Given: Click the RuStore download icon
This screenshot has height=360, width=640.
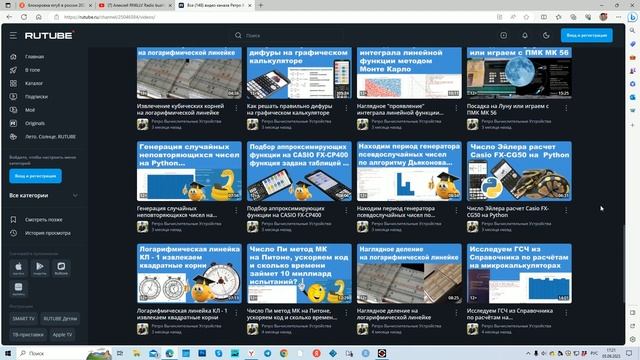Looking at the screenshot, I should point(61,268).
